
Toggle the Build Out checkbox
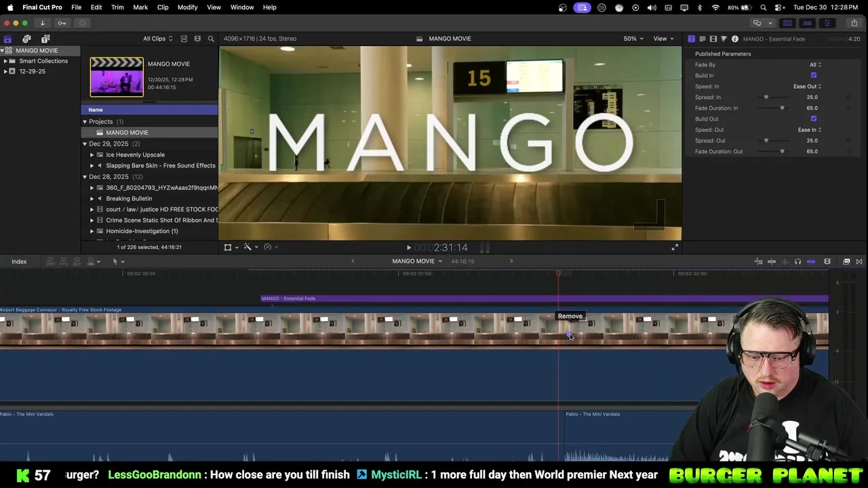click(x=814, y=119)
